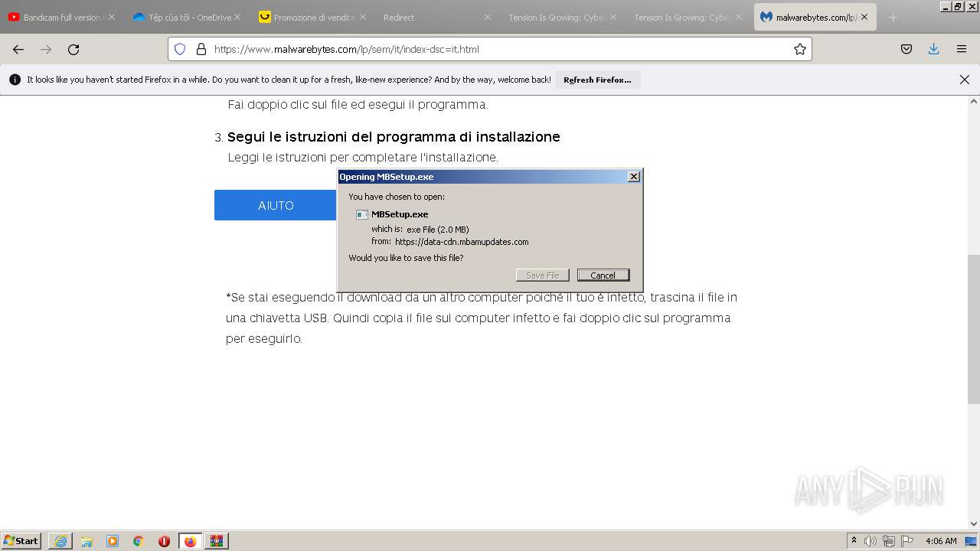Switch to the Promozione di vendita tab

point(312,17)
